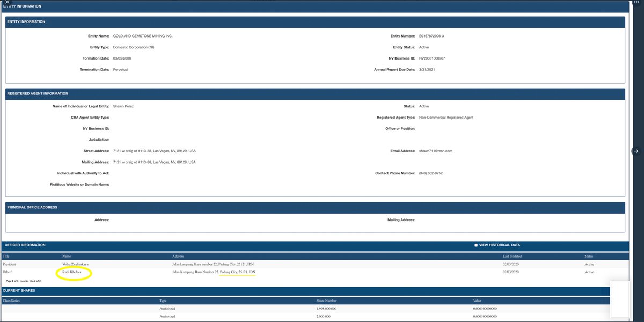Image resolution: width=644 pixels, height=322 pixels.
Task: Select the registered agent Mailing Address value
Action: click(x=155, y=162)
